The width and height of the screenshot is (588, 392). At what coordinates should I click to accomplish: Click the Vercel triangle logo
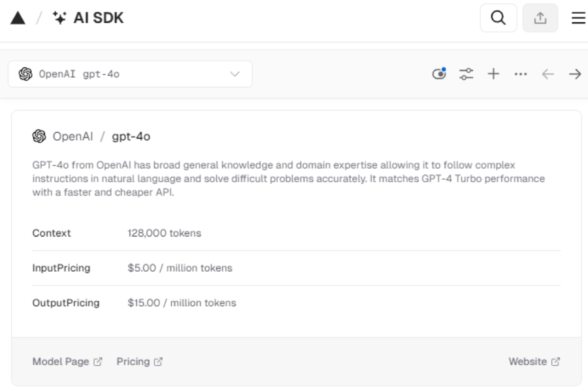[x=18, y=17]
